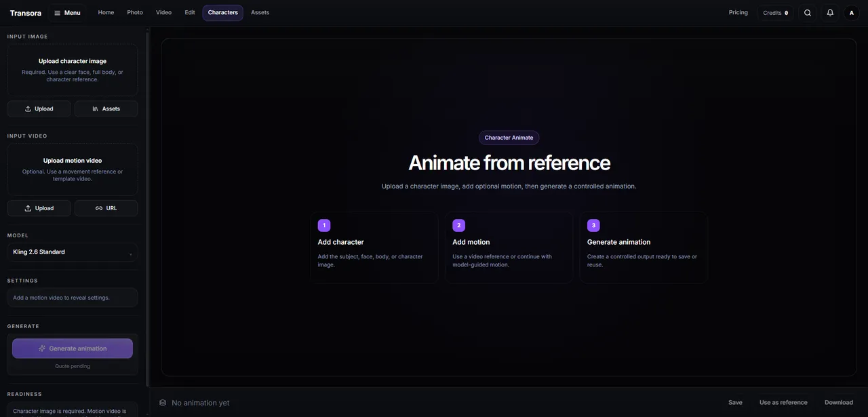Select the Add character step card
This screenshot has width=868, height=417.
pyautogui.click(x=374, y=247)
